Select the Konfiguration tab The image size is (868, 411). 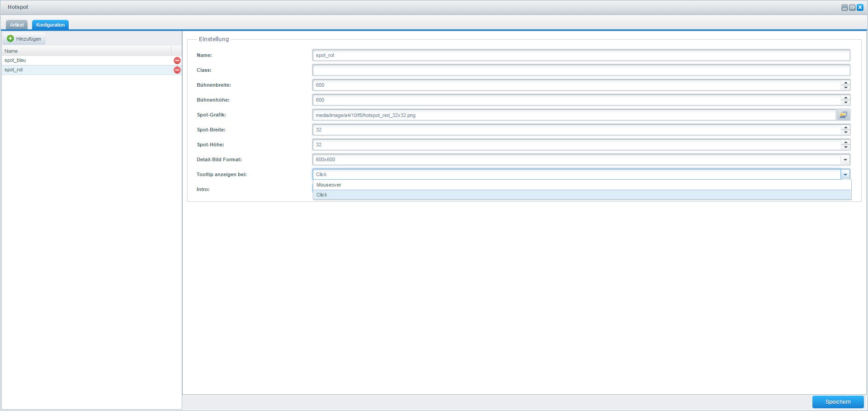click(50, 25)
